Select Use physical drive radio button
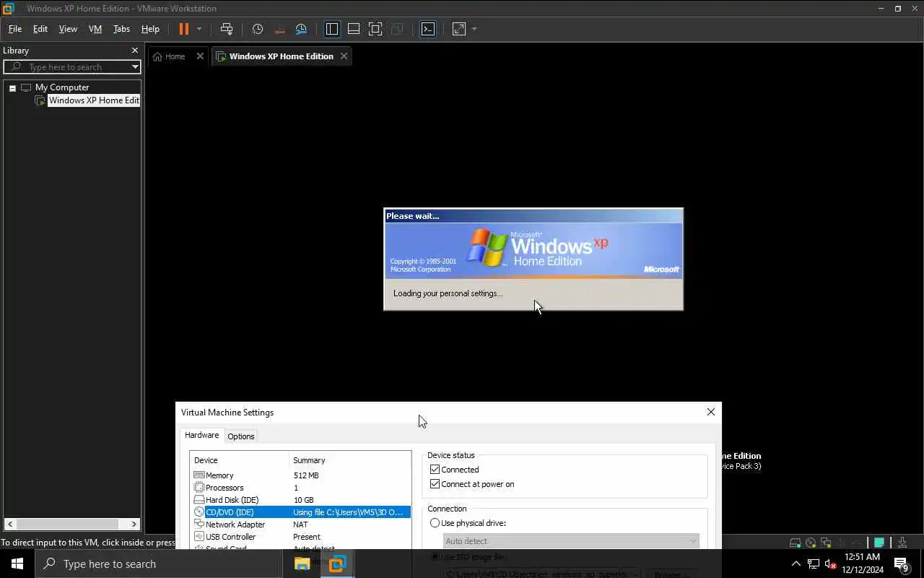Viewport: 924px width, 578px height. tap(435, 523)
